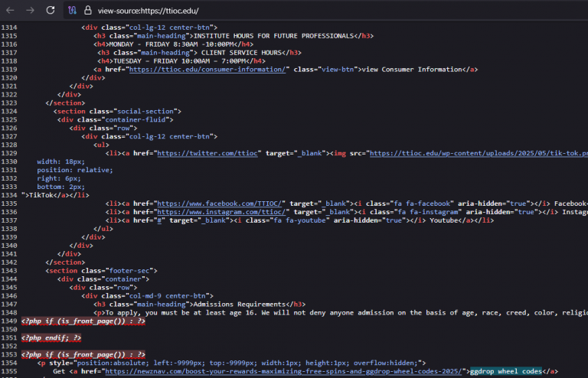Click 'fa fa-youtube' class value

pyautogui.click(x=299, y=220)
